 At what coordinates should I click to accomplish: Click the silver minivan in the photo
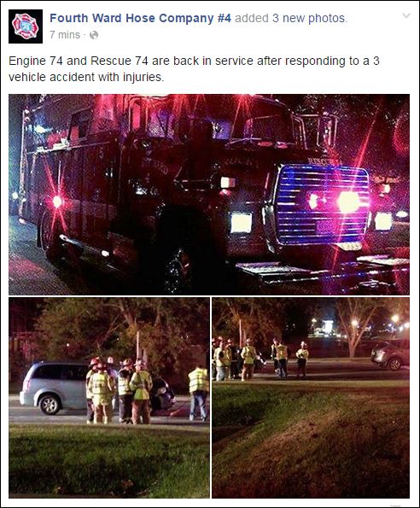pos(54,388)
